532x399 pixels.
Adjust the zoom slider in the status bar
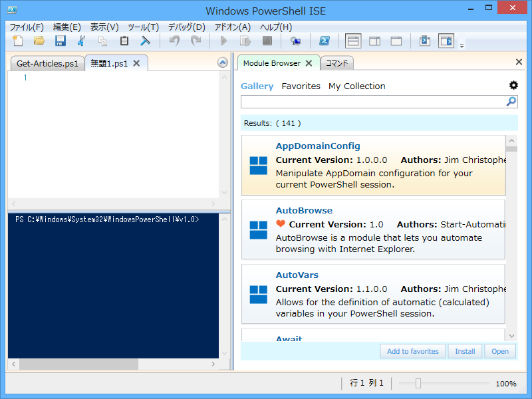(419, 383)
